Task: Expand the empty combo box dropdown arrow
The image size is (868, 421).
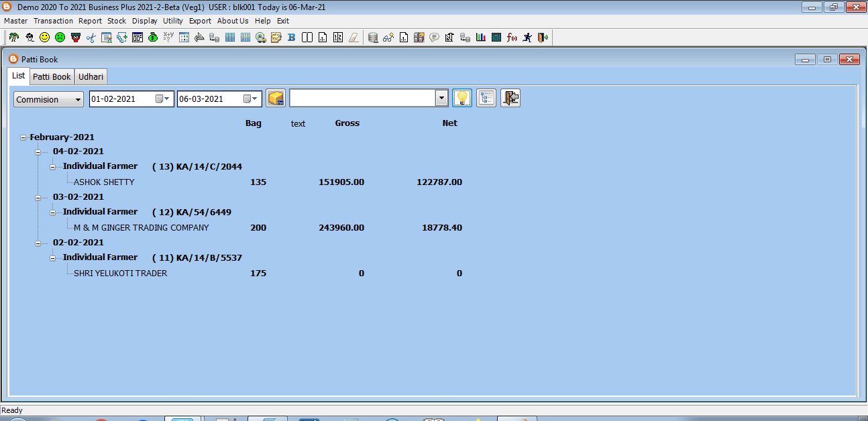Action: tap(441, 99)
